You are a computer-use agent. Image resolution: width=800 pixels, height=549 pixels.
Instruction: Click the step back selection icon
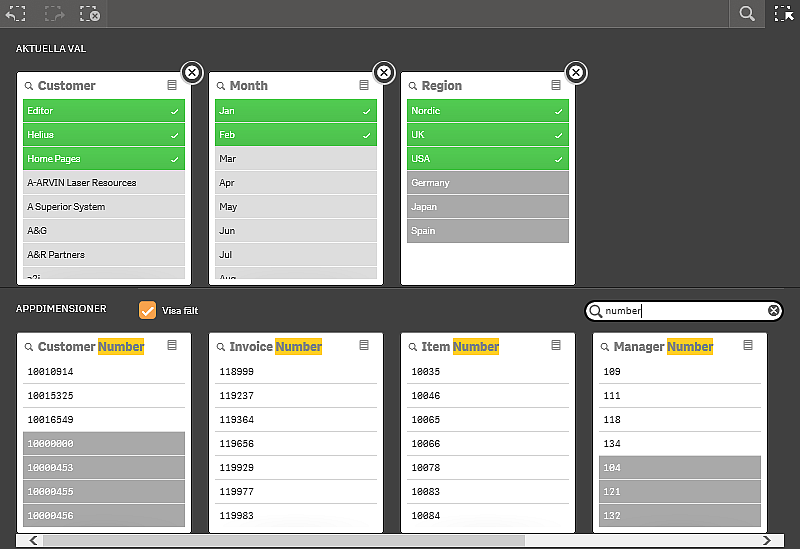(15, 13)
